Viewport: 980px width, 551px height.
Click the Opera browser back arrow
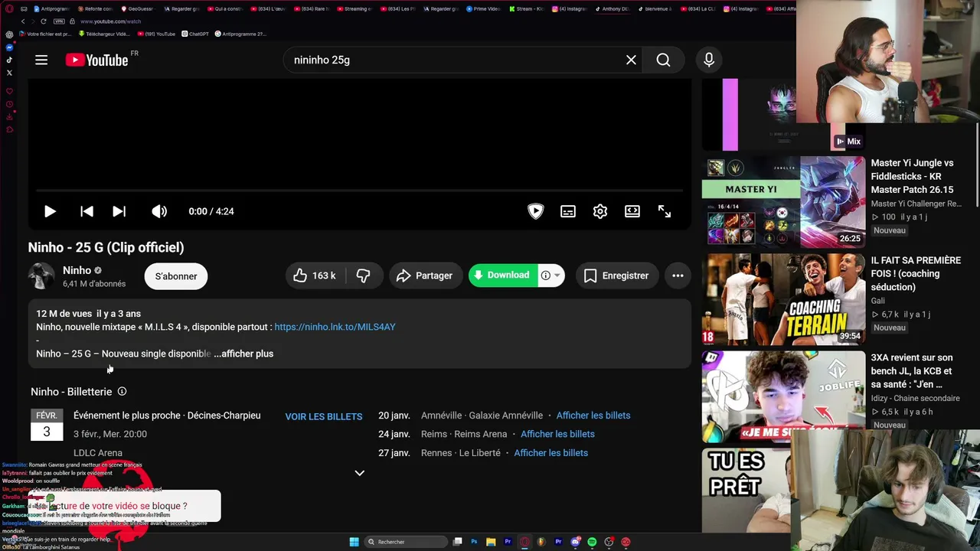(x=23, y=21)
